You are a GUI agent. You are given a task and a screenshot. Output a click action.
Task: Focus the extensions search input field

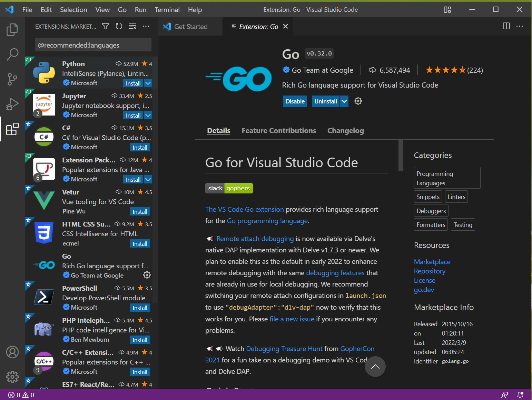tap(93, 45)
